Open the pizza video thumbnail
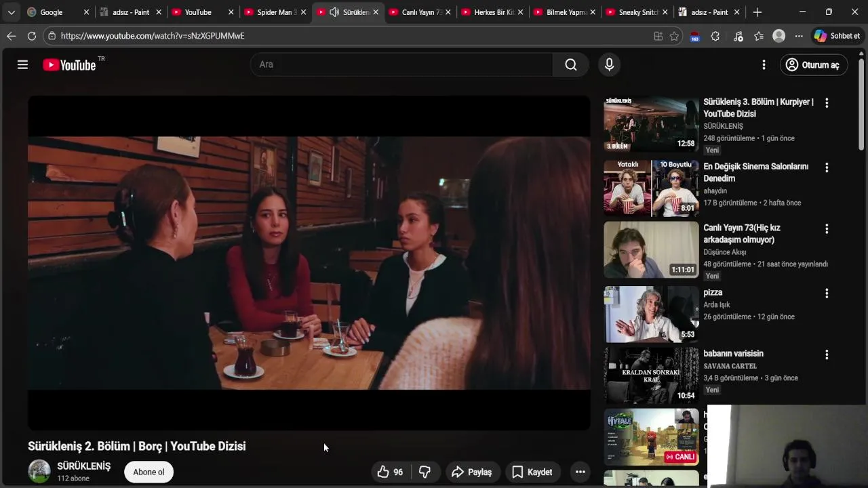Screen dimensions: 868x488 (x=651, y=314)
